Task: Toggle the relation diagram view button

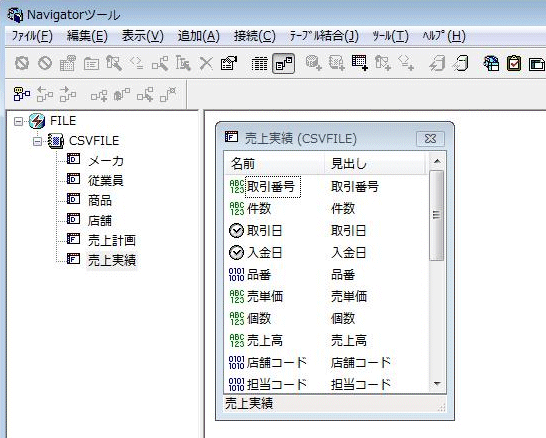Action: pyautogui.click(x=283, y=64)
